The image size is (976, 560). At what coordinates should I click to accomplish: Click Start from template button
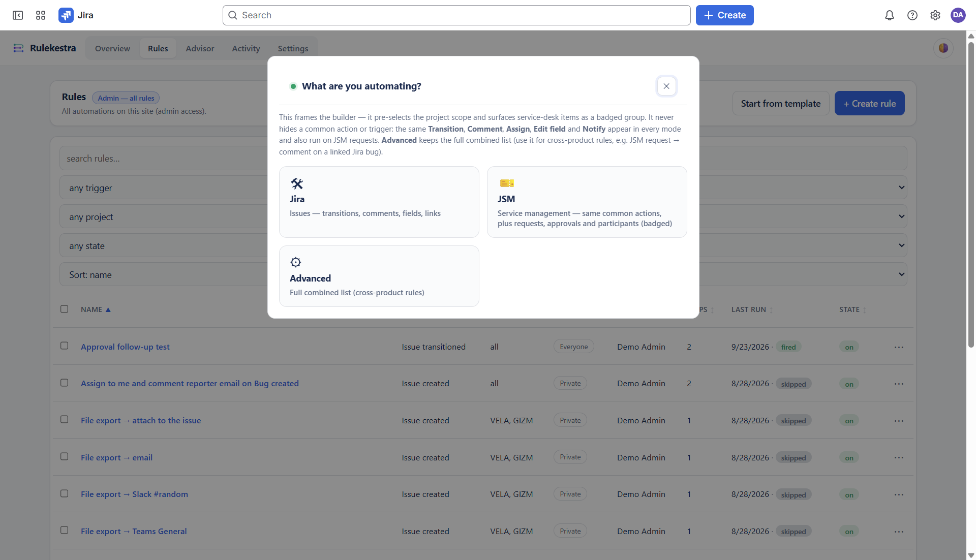click(x=780, y=103)
